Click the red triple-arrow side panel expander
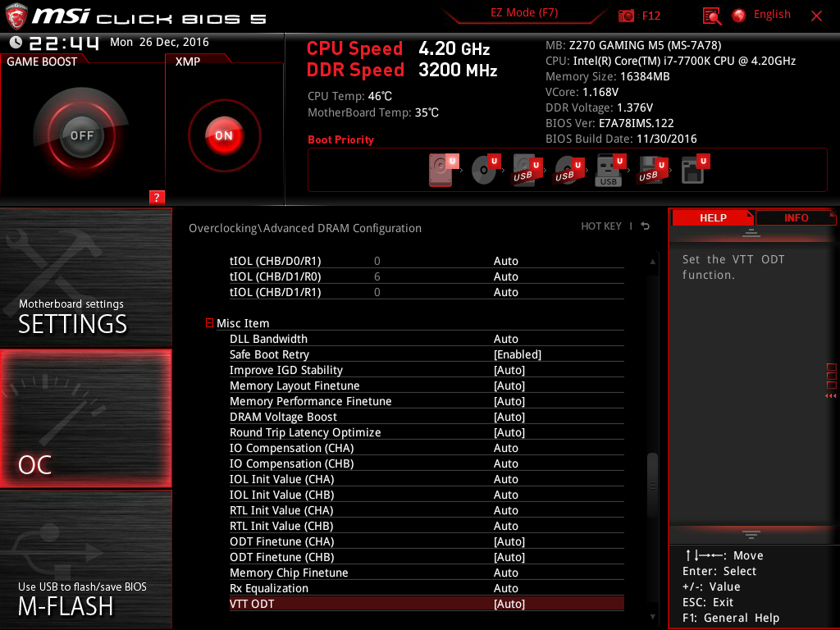This screenshot has height=630, width=840. coord(831,396)
